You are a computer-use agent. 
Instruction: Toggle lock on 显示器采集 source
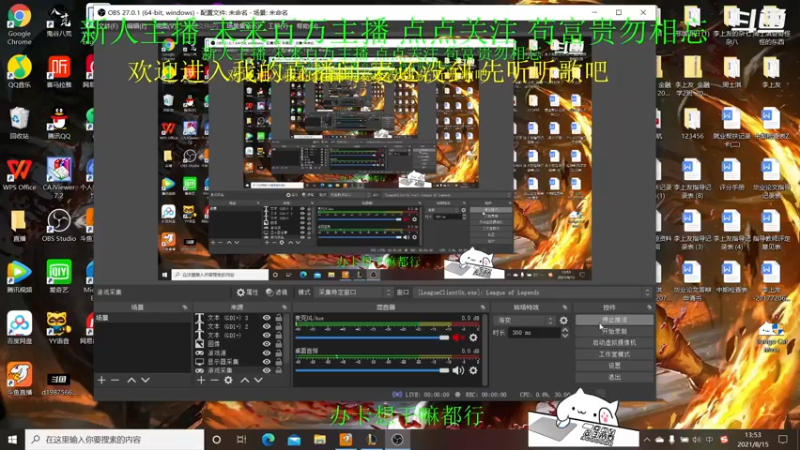tap(279, 361)
